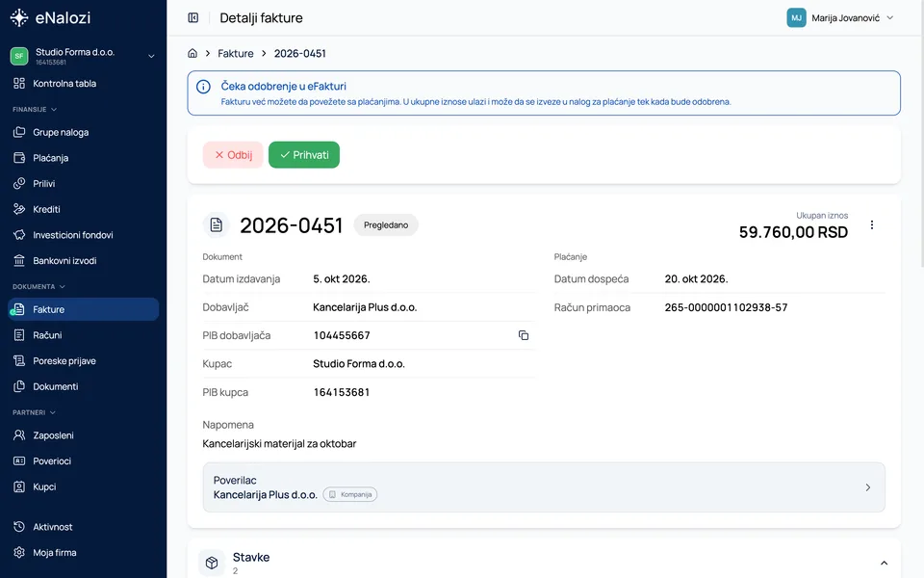Viewport: 924px width, 578px height.
Task: Collapse the FINANSIJE section
Action: 35,109
